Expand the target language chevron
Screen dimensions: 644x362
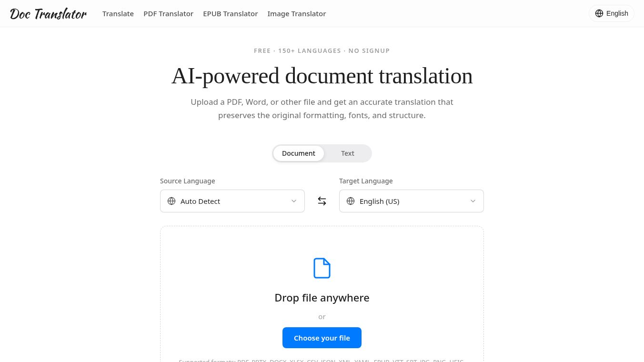(473, 201)
